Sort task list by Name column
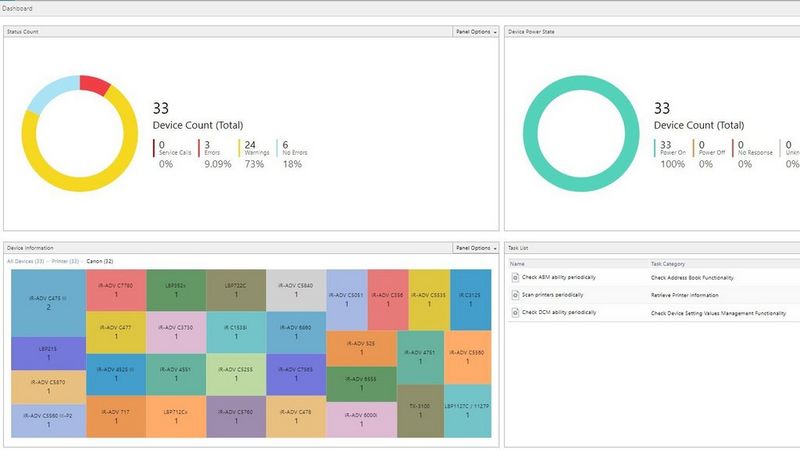Image resolution: width=800 pixels, height=450 pixels. (516, 264)
